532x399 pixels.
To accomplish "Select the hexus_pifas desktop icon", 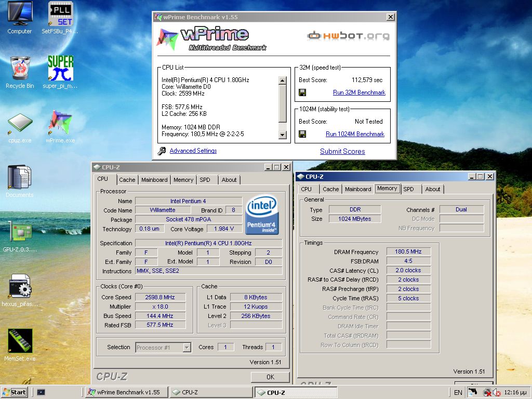I will tap(20, 290).
